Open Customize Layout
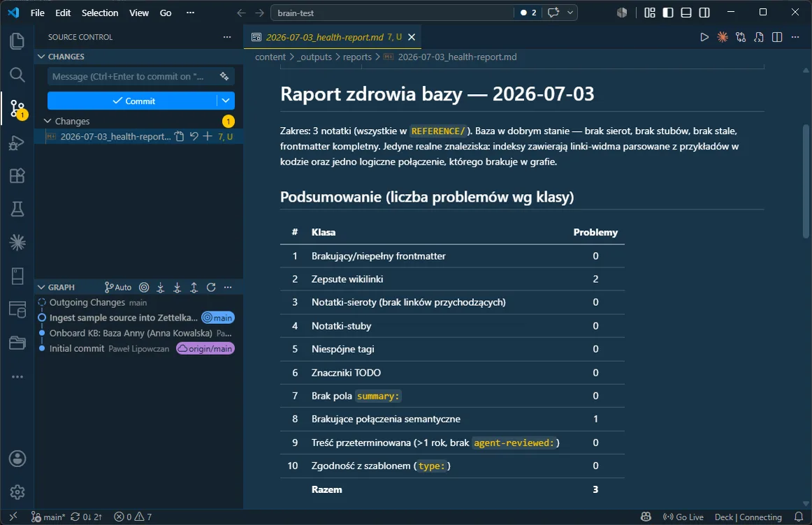Screen dimensions: 812x525 (x=649, y=13)
